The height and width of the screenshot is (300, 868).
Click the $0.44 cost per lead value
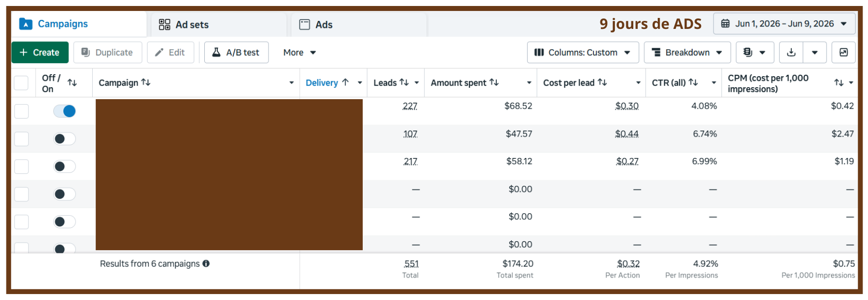pyautogui.click(x=627, y=134)
